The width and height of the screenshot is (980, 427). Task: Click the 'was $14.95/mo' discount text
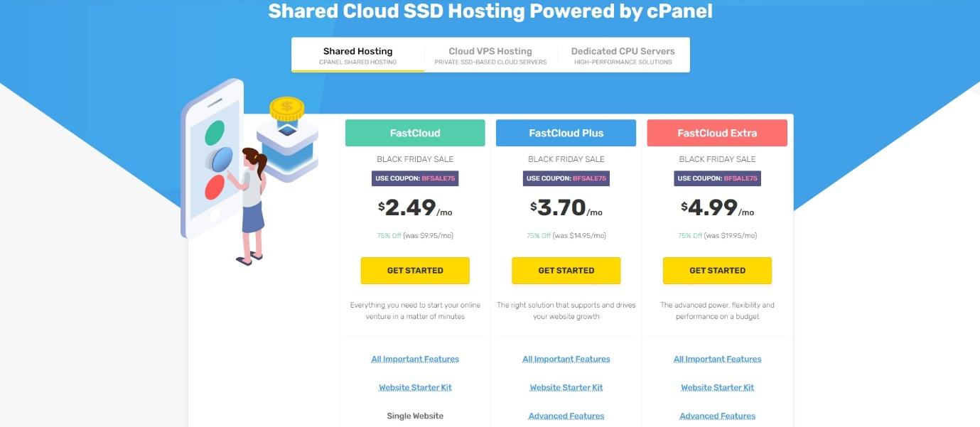(579, 236)
